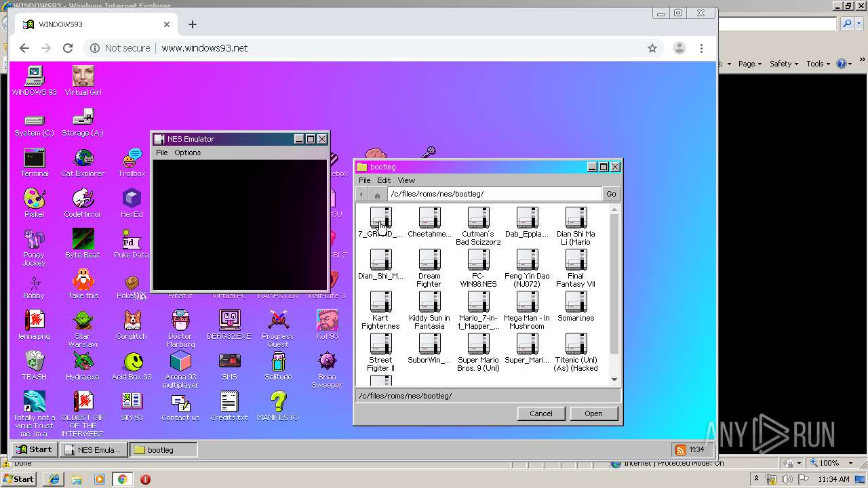Open CodeMirror desktop icon
The height and width of the screenshot is (488, 868).
click(83, 203)
